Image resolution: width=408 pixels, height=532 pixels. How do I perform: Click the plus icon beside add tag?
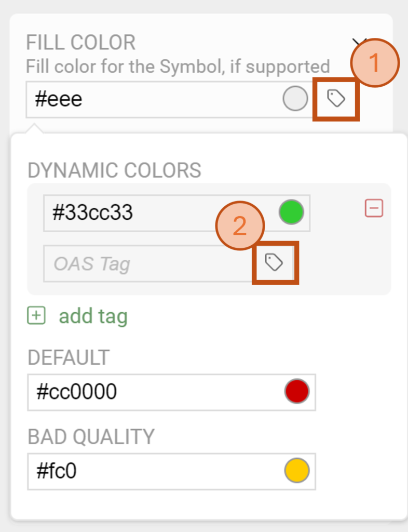pyautogui.click(x=37, y=316)
